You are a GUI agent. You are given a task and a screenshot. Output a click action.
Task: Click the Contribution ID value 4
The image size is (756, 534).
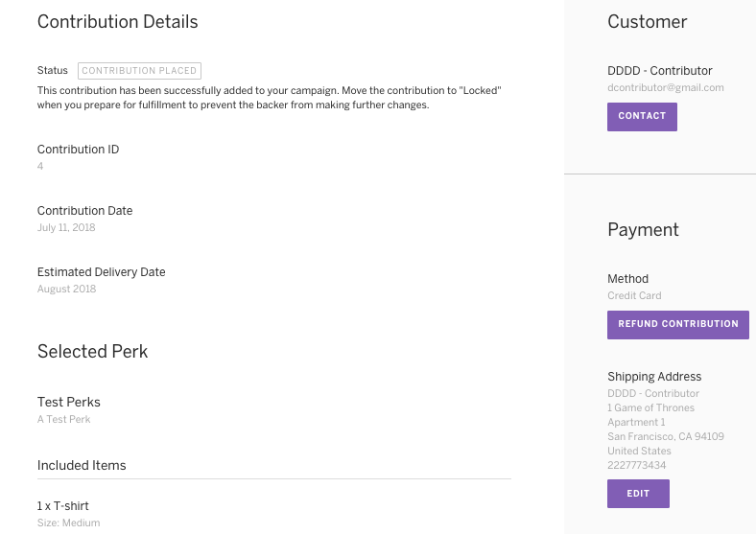pos(40,166)
